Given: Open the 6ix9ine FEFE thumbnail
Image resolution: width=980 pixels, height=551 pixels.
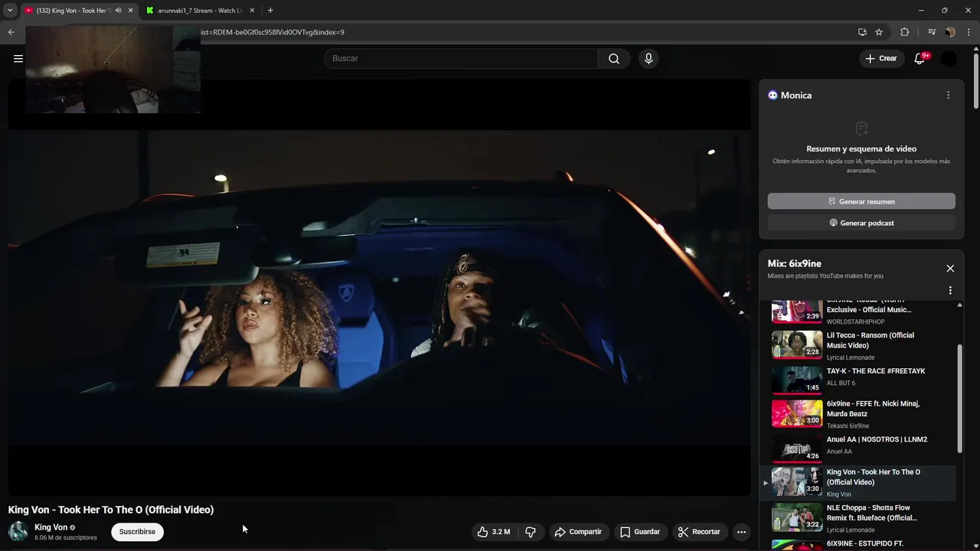Looking at the screenshot, I should [x=797, y=413].
